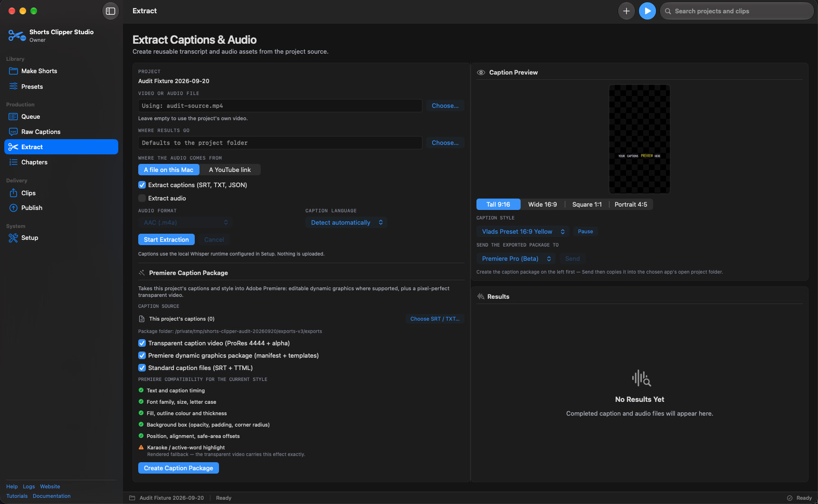Toggle Transparent caption video ProRes checkbox
The width and height of the screenshot is (818, 504).
pyautogui.click(x=142, y=343)
